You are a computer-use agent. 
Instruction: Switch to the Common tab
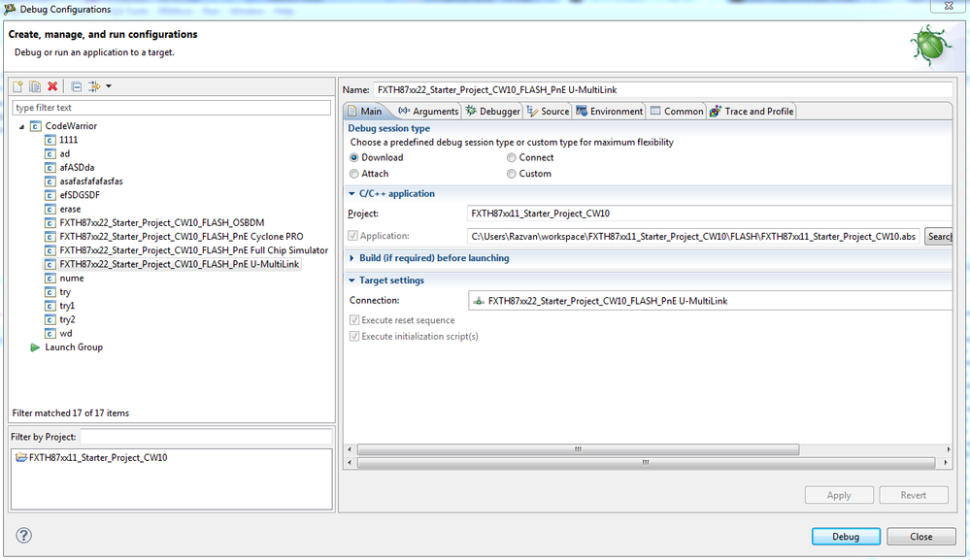tap(677, 112)
